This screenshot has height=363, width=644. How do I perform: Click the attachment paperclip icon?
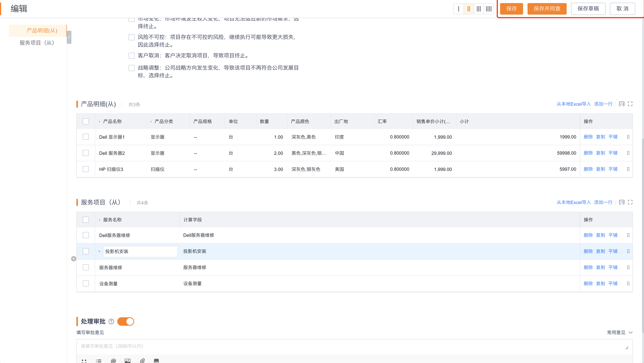tap(142, 361)
